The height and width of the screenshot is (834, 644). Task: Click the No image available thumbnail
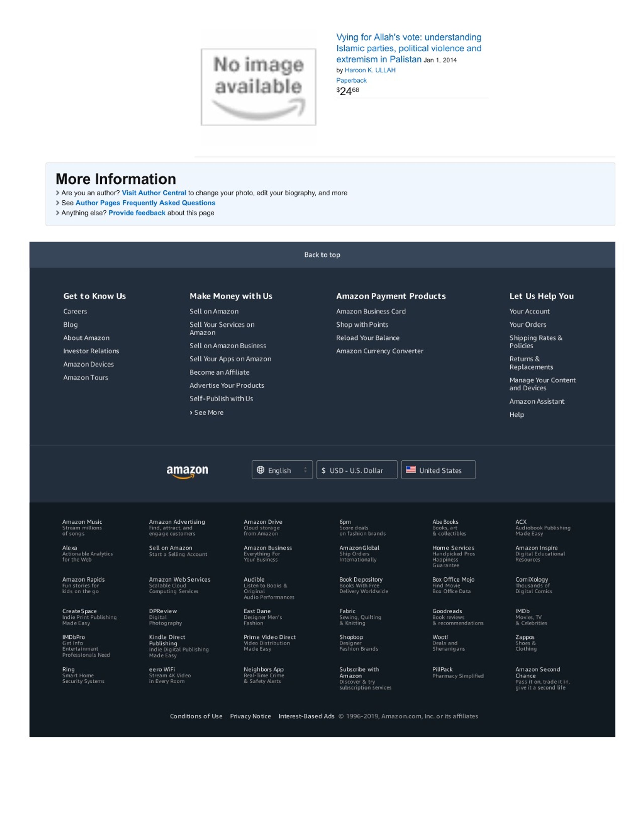[258, 87]
